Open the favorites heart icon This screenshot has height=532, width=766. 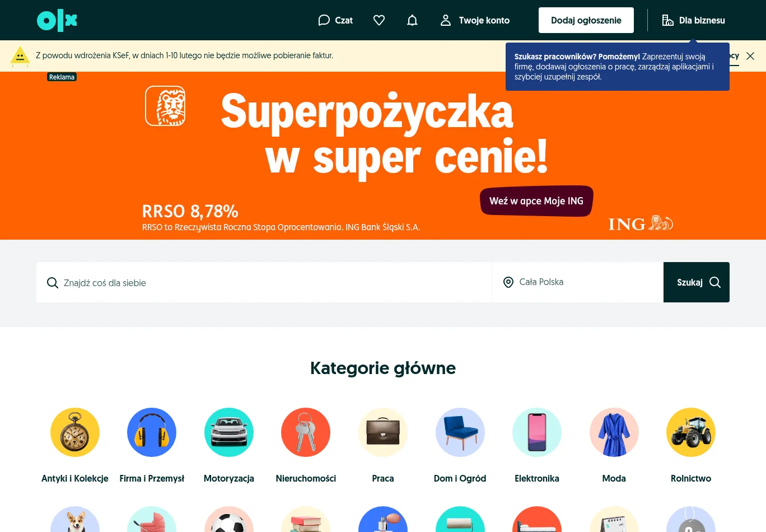tap(379, 20)
